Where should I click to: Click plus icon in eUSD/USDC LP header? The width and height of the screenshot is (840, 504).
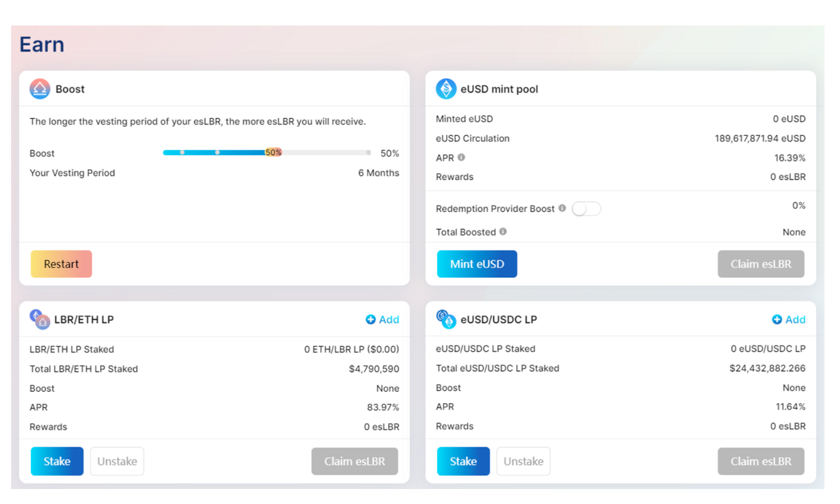[777, 320]
